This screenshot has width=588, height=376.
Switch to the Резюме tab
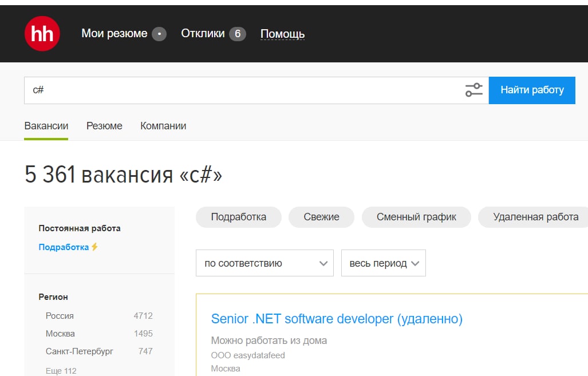coord(104,126)
